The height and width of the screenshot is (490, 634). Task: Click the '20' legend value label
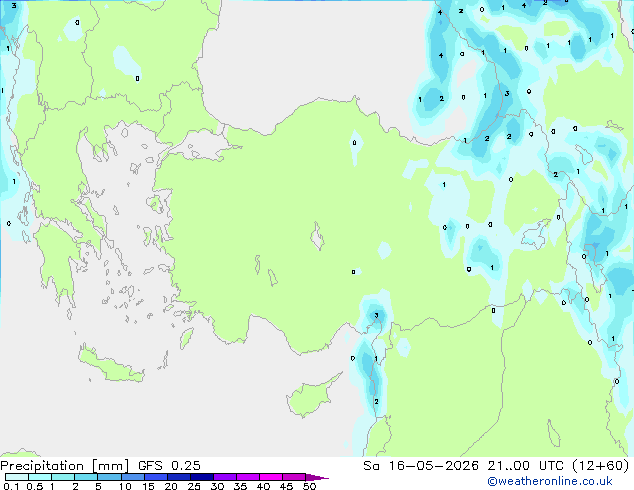point(171,486)
